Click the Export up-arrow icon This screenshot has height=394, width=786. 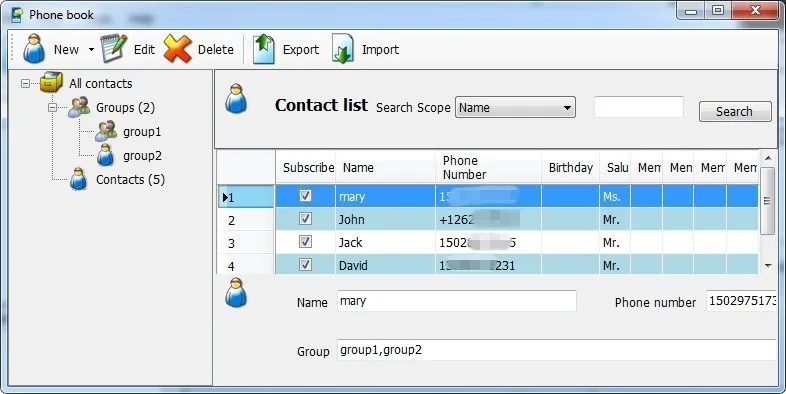[264, 49]
